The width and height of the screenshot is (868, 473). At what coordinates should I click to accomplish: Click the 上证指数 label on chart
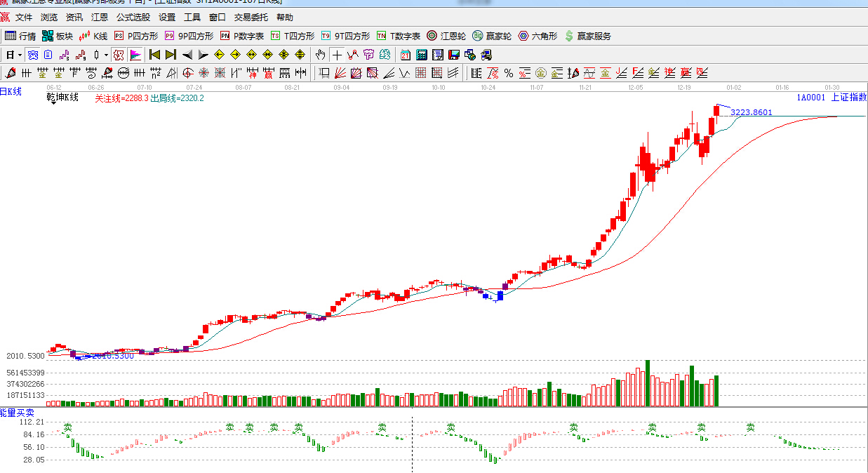point(849,98)
